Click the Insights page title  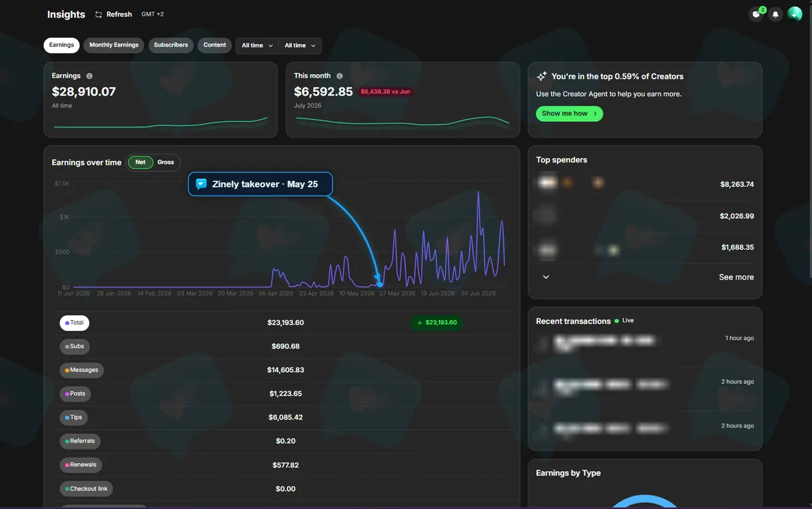coord(66,14)
